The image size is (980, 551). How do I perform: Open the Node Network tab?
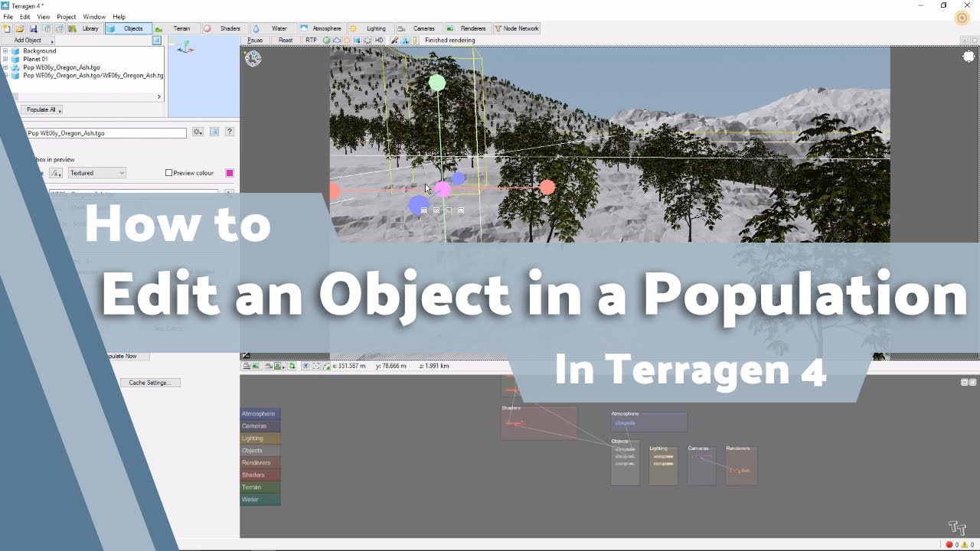click(x=517, y=28)
